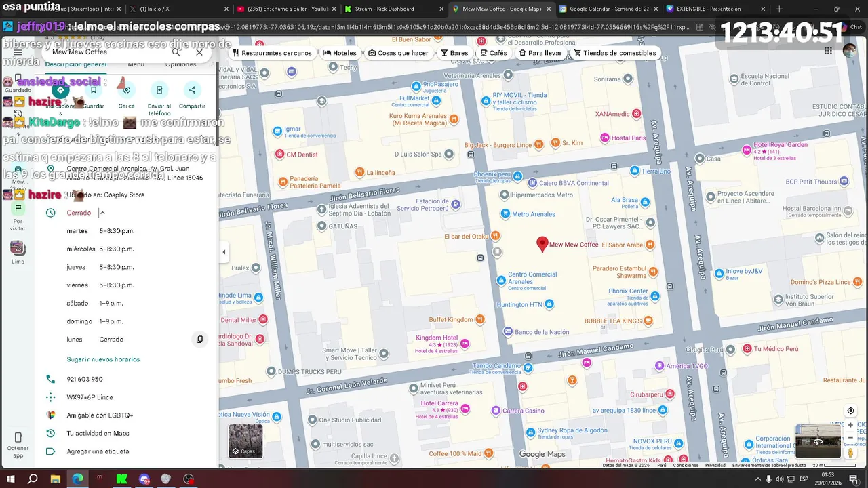Click ESP language indicator in tray

point(803,479)
